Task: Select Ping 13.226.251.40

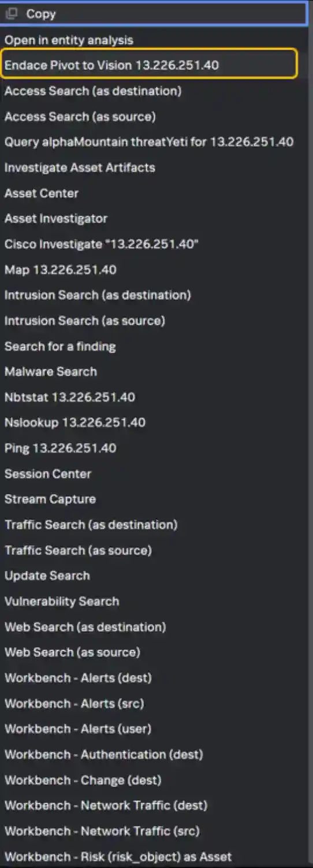Action: point(61,448)
